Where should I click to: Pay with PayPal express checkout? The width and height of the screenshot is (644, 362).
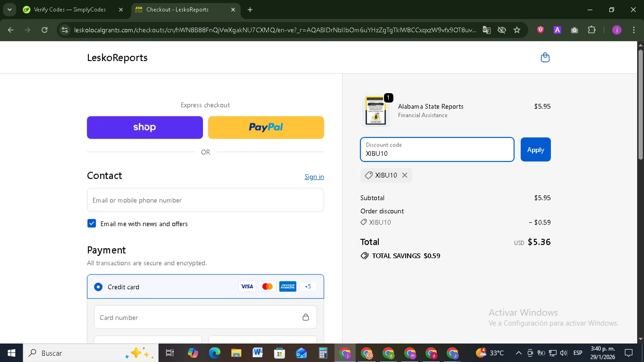266,128
